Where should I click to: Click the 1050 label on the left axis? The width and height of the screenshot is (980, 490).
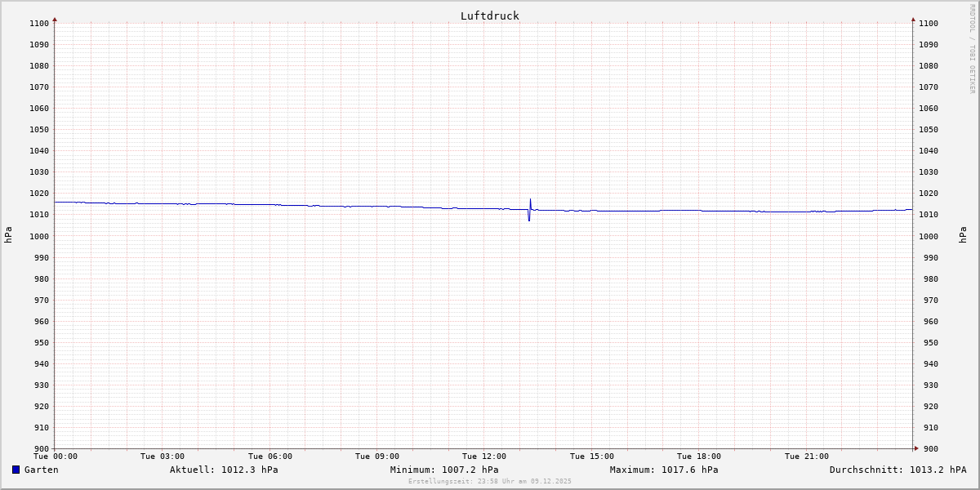(x=39, y=130)
